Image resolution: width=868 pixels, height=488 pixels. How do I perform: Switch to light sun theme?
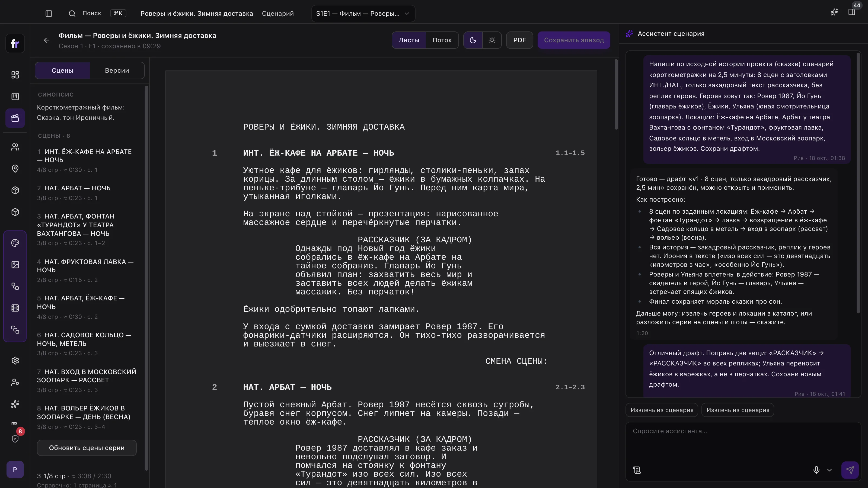click(x=492, y=40)
